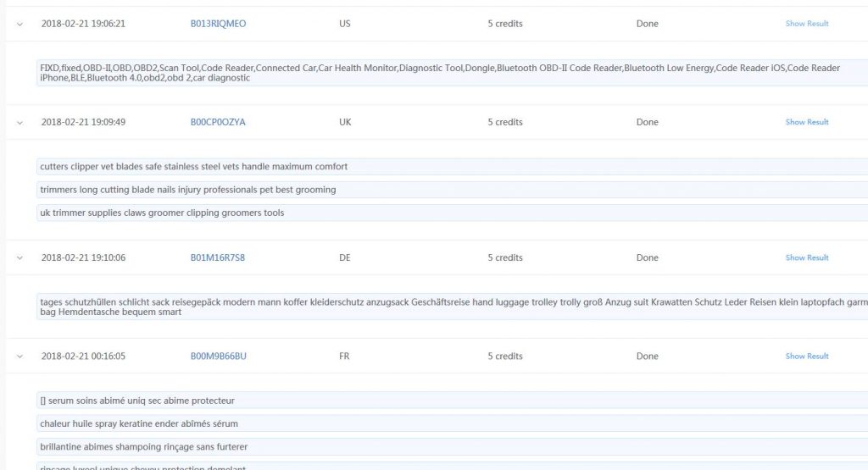Click the 'serum soins abimé' keyword line

pos(137,401)
